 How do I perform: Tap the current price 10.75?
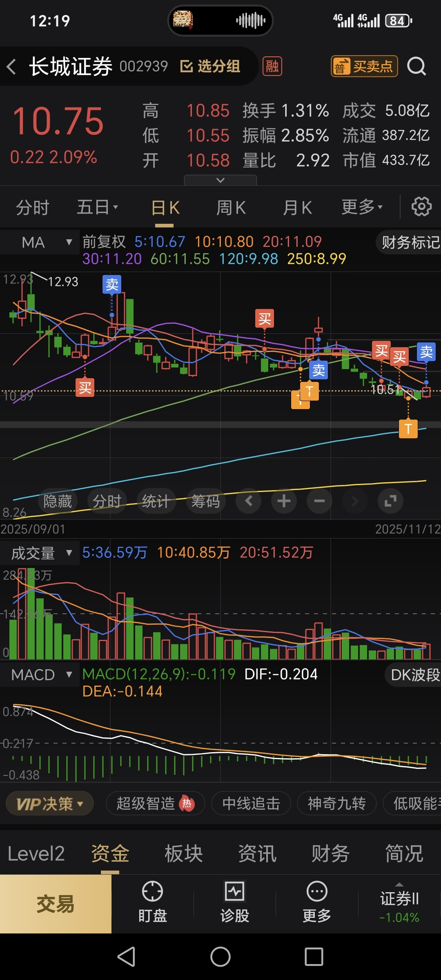click(58, 121)
